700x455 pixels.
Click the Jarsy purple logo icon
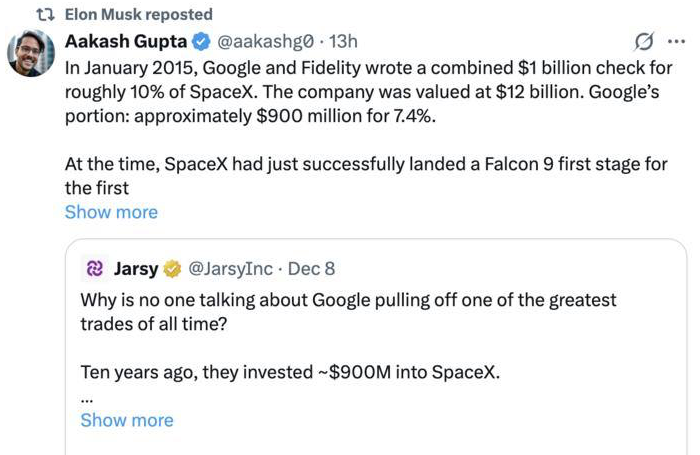click(96, 268)
